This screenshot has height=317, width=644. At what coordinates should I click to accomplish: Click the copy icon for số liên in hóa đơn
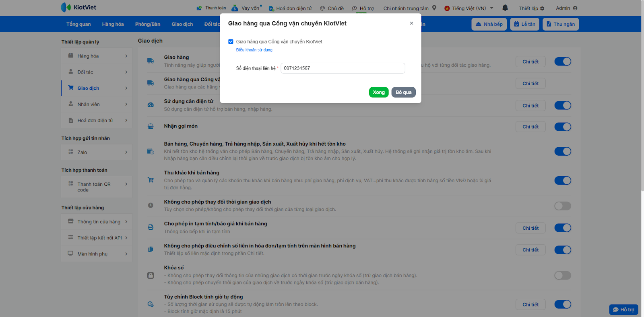point(151,249)
